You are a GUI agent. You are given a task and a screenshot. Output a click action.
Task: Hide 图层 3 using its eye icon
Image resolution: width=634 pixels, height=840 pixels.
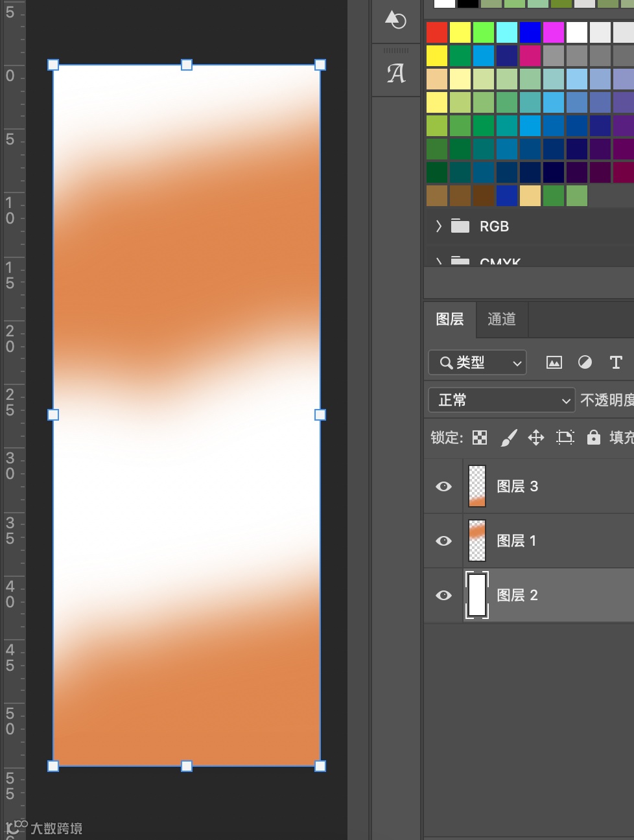point(444,487)
